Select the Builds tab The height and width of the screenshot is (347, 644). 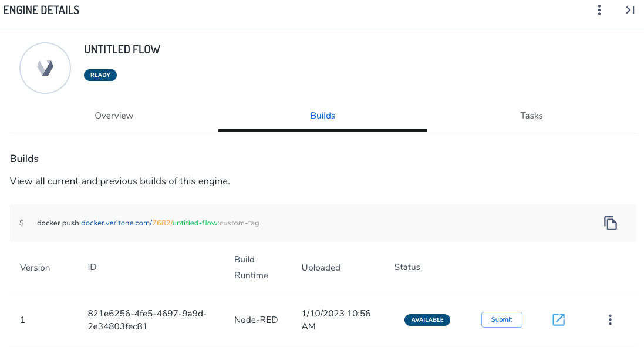point(322,116)
